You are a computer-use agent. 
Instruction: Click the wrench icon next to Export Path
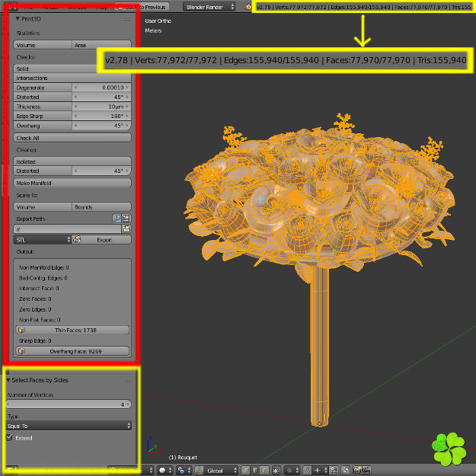(117, 219)
